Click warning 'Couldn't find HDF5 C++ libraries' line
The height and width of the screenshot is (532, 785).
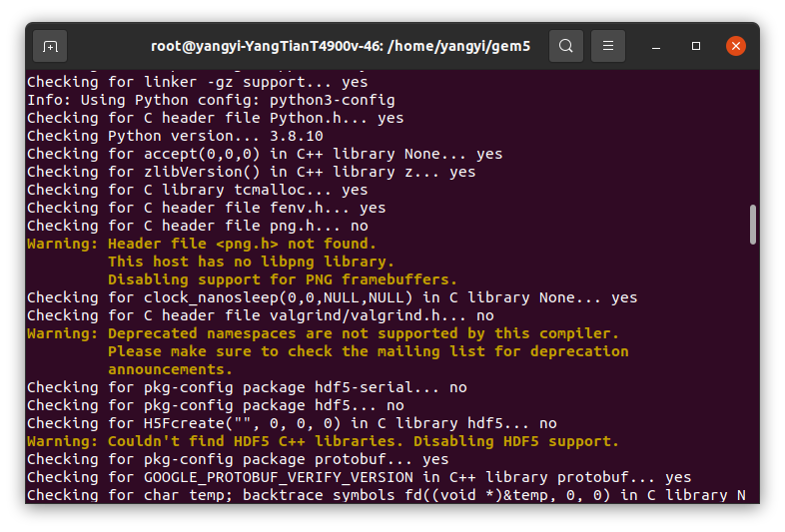(x=323, y=442)
